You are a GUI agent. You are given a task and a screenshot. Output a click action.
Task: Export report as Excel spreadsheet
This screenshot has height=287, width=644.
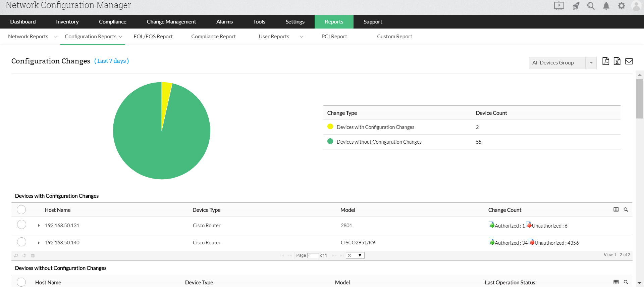pyautogui.click(x=617, y=61)
